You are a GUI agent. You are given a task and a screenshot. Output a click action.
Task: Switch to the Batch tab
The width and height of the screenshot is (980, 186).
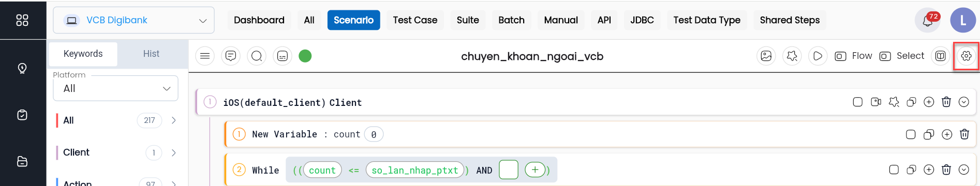(x=511, y=20)
